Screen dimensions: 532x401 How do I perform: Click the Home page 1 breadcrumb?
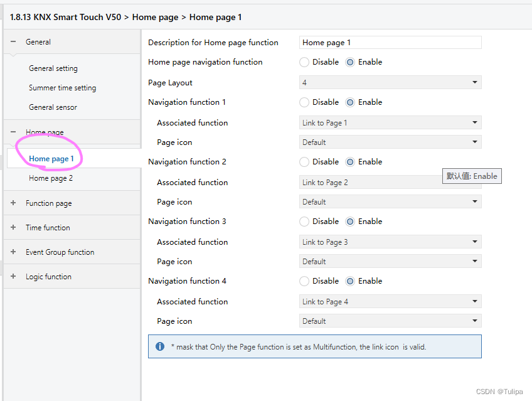(x=215, y=18)
